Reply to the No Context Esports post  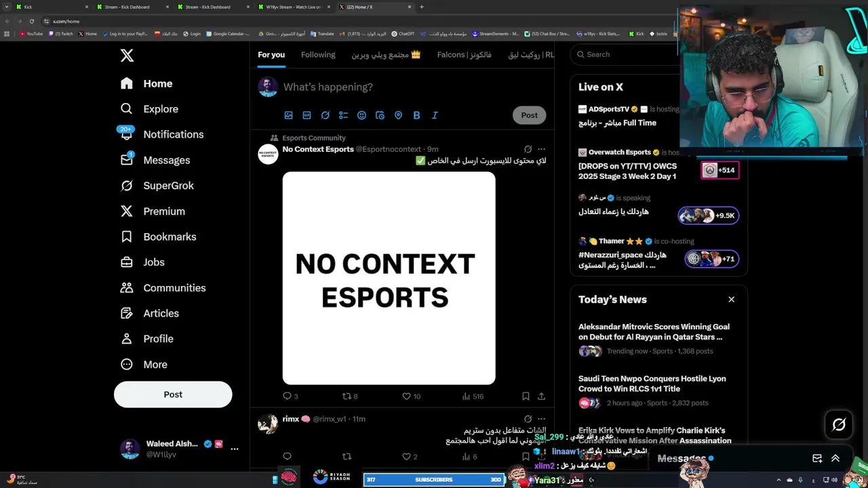[290, 396]
